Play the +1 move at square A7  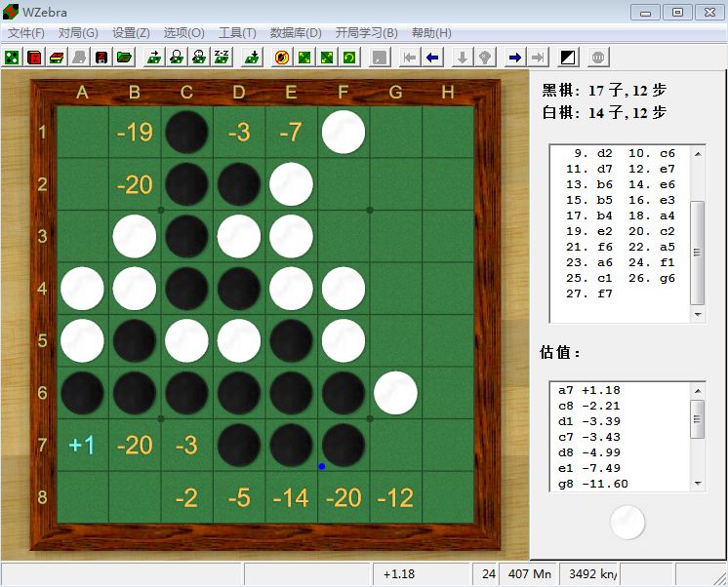[82, 445]
